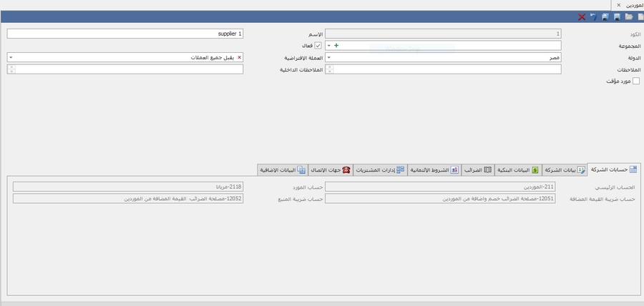This screenshot has height=306, width=644.
Task: Click the new blank document icon
Action: coord(640,16)
